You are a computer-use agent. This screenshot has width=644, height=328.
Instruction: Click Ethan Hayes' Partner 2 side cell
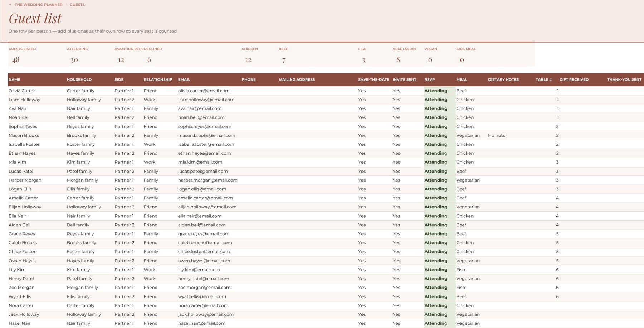(x=125, y=153)
